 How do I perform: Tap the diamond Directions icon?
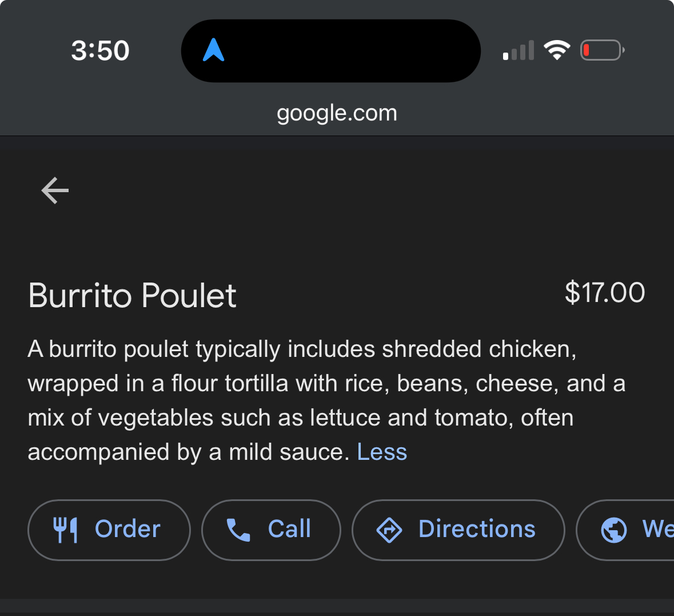390,530
